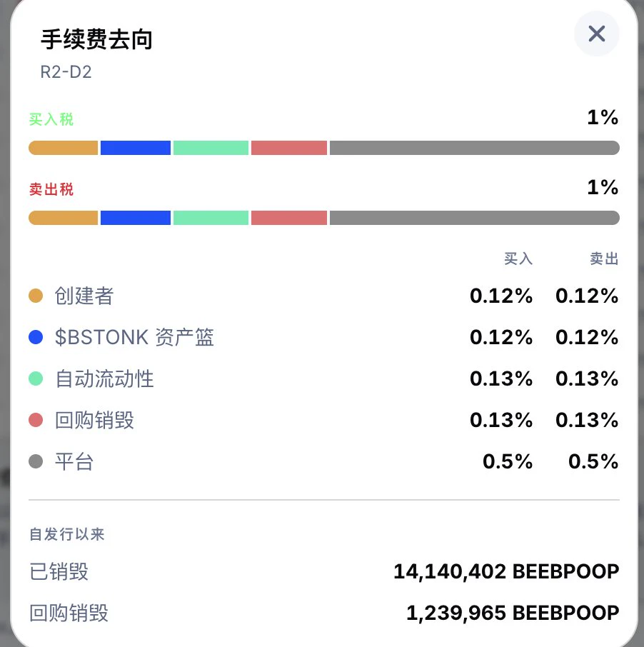Viewport: 644px width, 647px height.
Task: Click the 买入 column header
Action: pos(518,259)
